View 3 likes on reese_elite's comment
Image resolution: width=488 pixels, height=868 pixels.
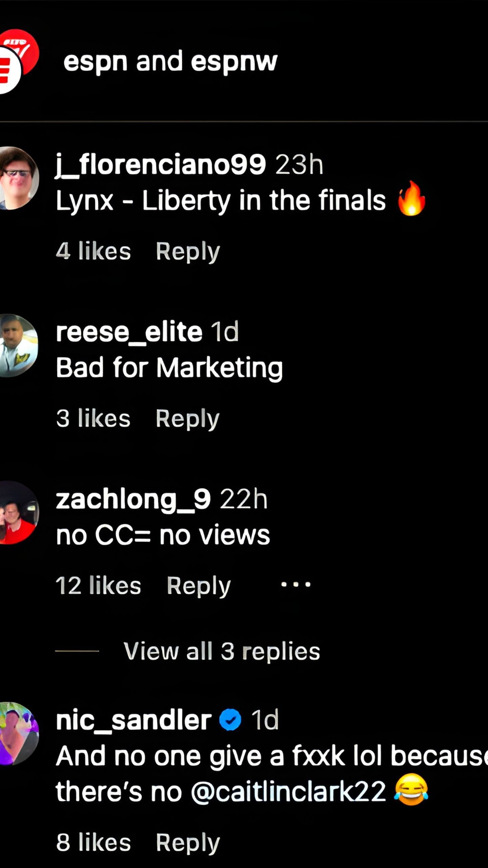[93, 419]
